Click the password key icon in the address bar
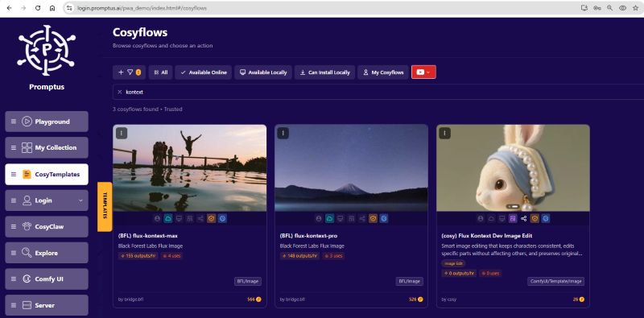 [x=597, y=8]
